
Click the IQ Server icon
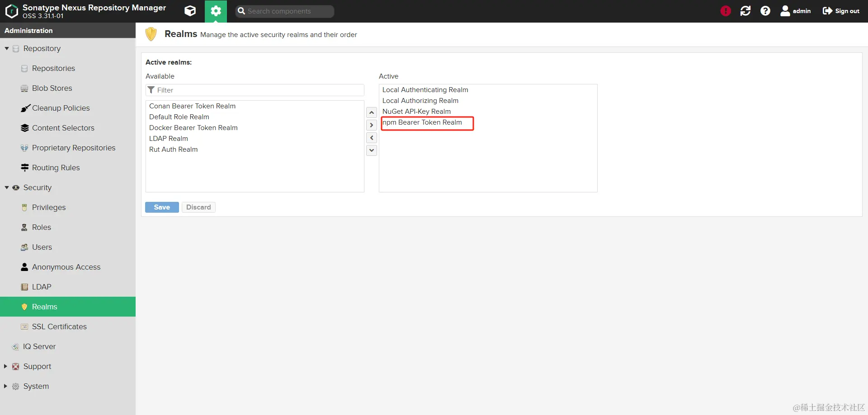(x=15, y=346)
